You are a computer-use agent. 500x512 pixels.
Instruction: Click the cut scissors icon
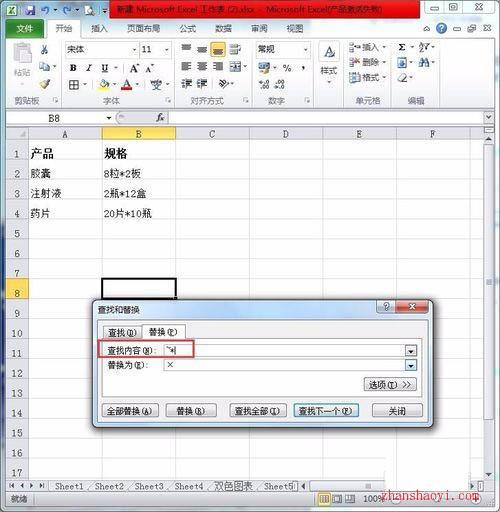pyautogui.click(x=44, y=50)
